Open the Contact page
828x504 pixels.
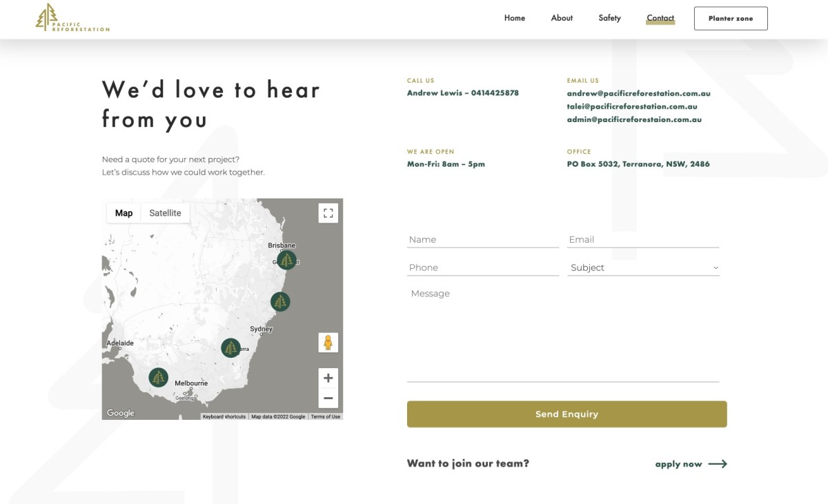pos(660,19)
